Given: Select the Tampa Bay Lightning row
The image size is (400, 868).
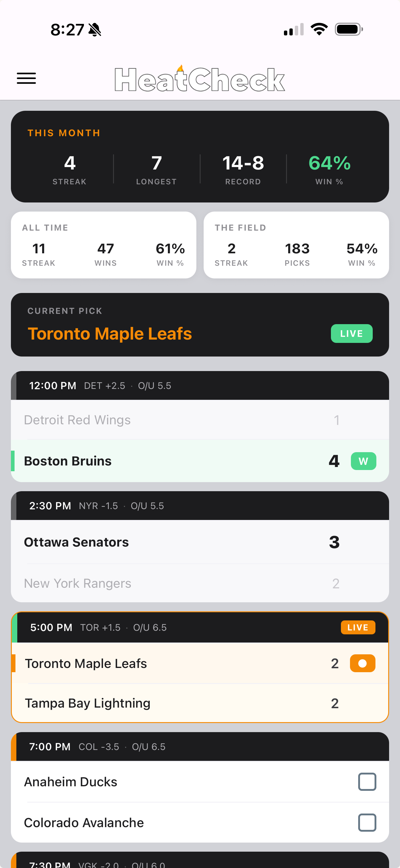Looking at the screenshot, I should [x=200, y=703].
